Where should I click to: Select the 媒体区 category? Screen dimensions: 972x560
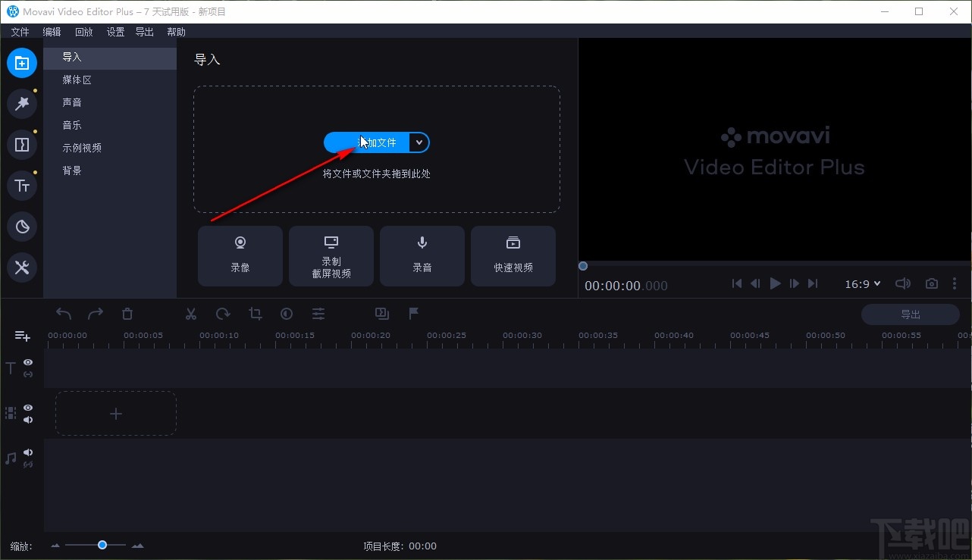110,80
